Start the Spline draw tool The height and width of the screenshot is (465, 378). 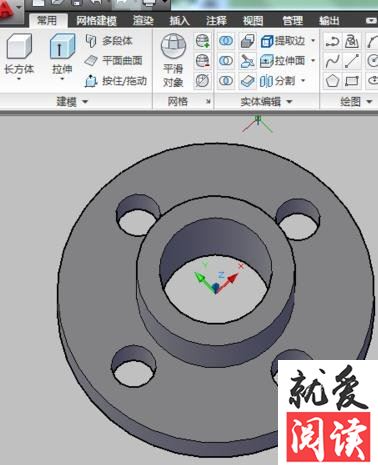pos(332,61)
